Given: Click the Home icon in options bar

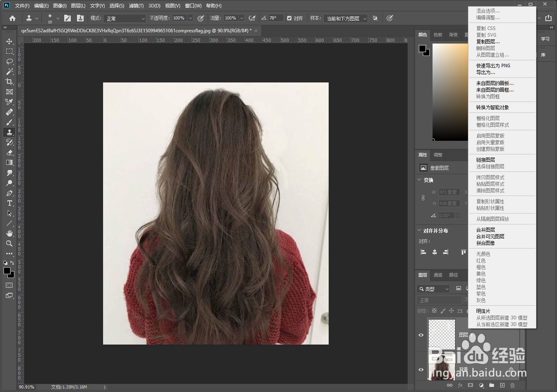Looking at the screenshot, I should click(12, 18).
